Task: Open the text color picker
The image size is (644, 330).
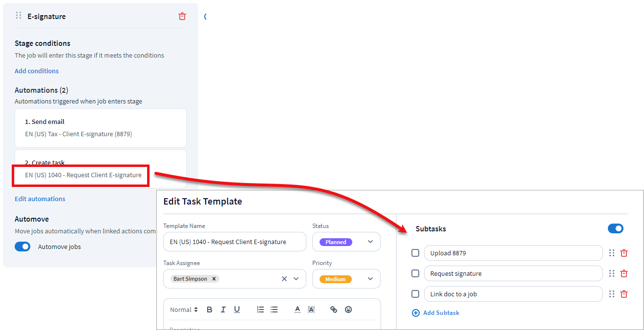Action: 297,309
